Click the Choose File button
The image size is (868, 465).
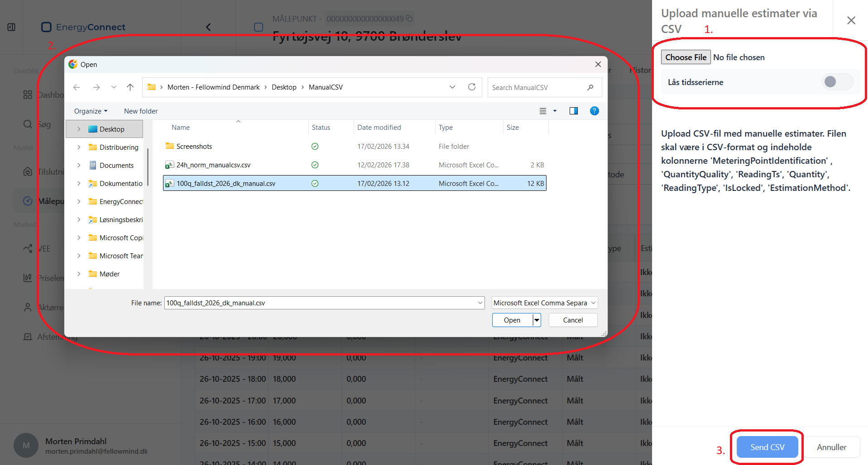[686, 57]
